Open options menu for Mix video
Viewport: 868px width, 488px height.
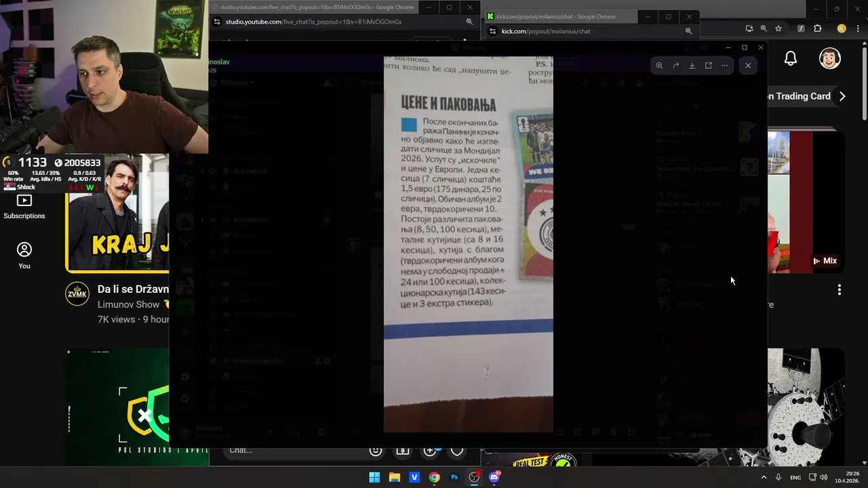(840, 290)
